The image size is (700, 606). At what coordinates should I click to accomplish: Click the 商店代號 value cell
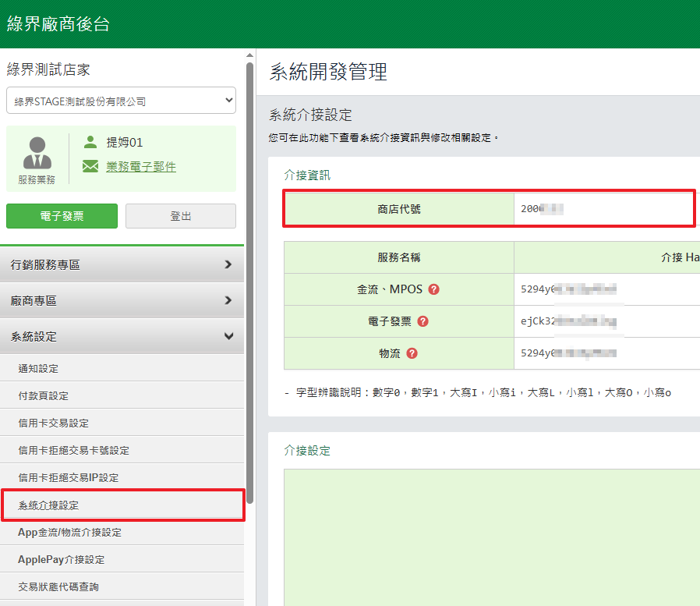tap(604, 208)
